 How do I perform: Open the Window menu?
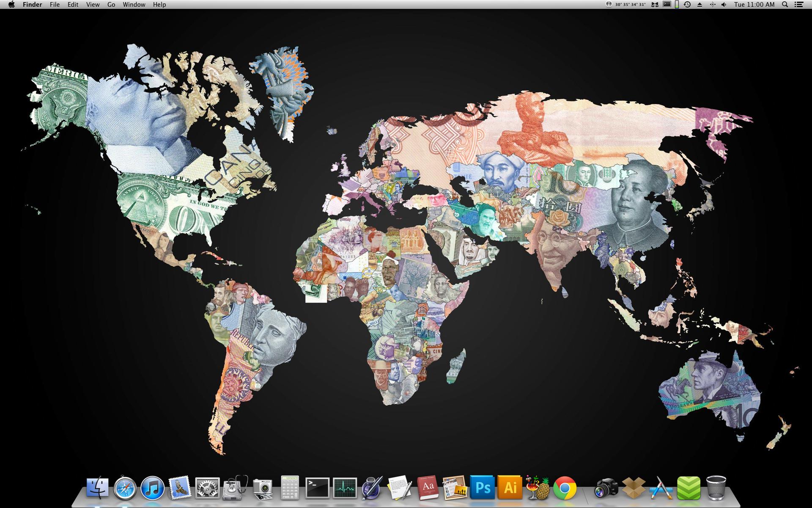coord(134,5)
